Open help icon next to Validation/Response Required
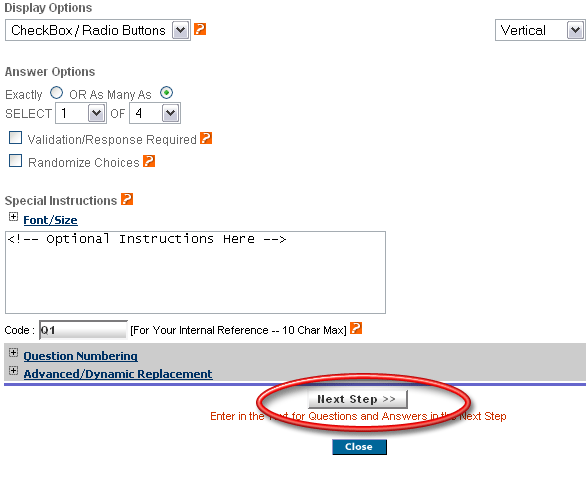The height and width of the screenshot is (480, 586). point(206,138)
